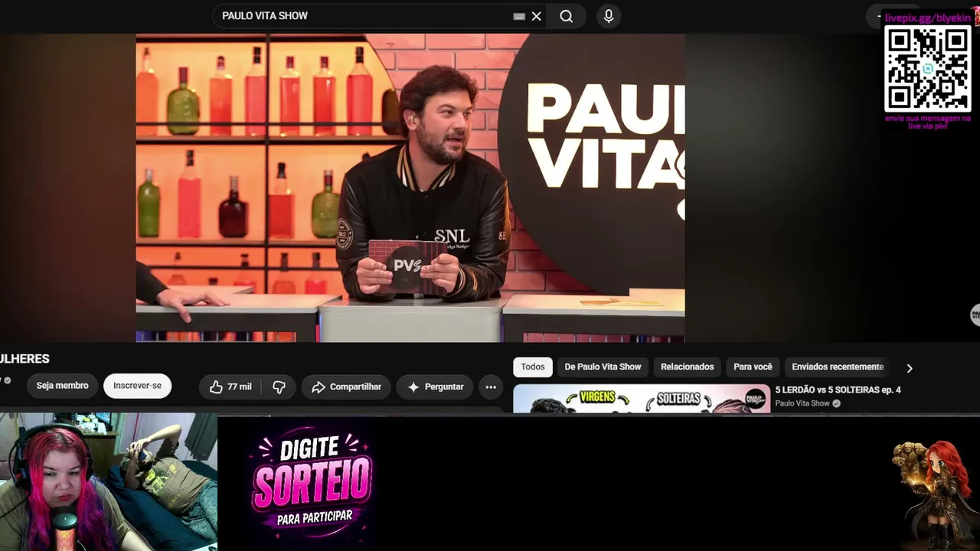Open video titled 5 LERDÃO vs 5 SOLTEIRAS ep. 4
980x551 pixels.
point(838,390)
